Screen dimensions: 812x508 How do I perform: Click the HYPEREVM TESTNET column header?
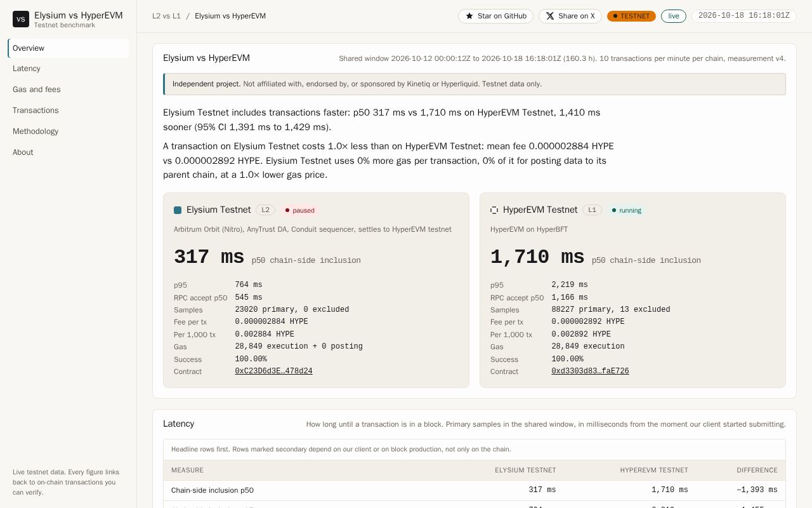click(654, 471)
